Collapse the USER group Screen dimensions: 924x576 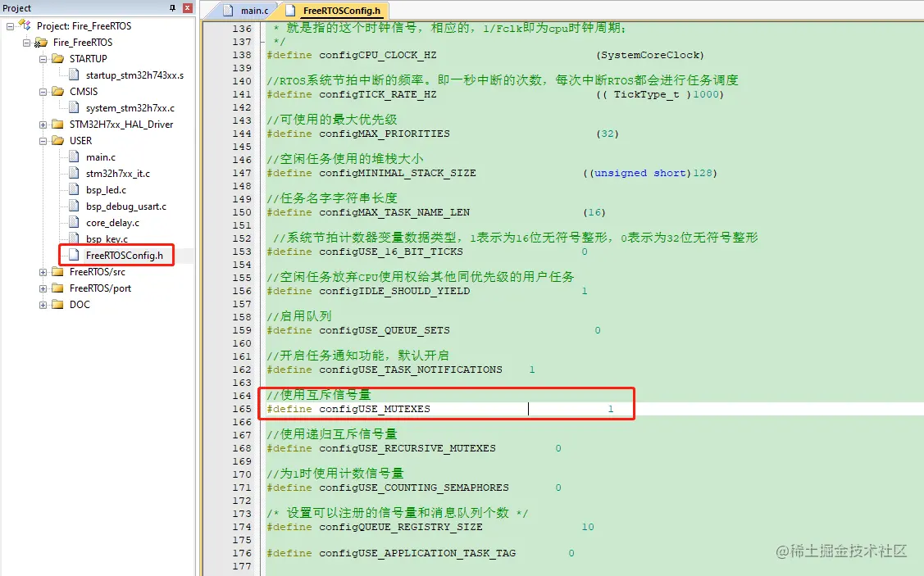click(43, 142)
